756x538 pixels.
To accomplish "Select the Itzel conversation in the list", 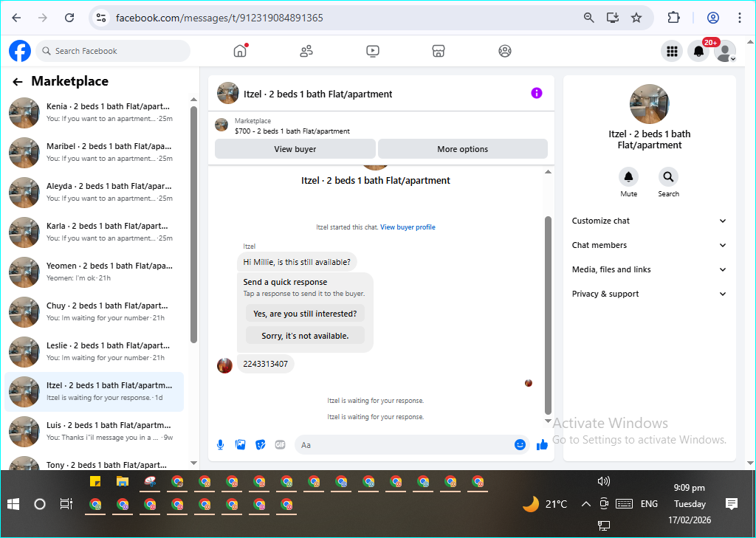I will (94, 391).
